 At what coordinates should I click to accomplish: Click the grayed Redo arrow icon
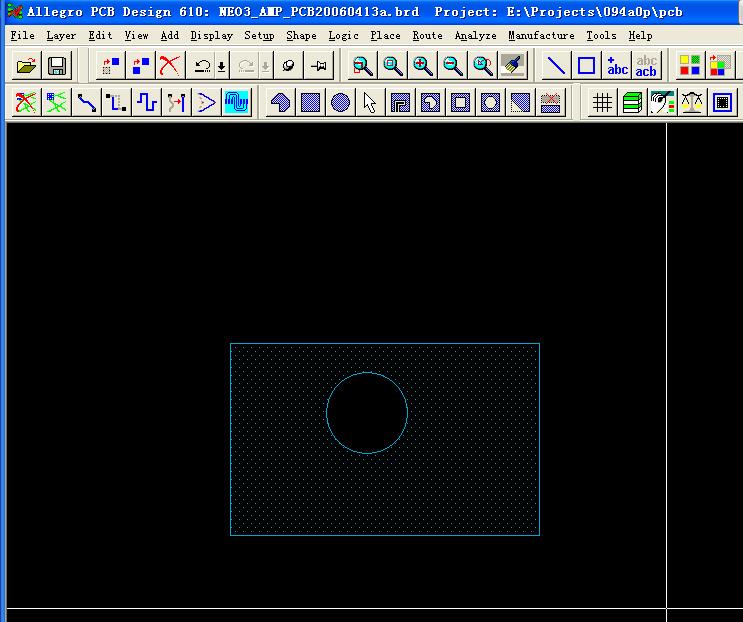tap(246, 65)
